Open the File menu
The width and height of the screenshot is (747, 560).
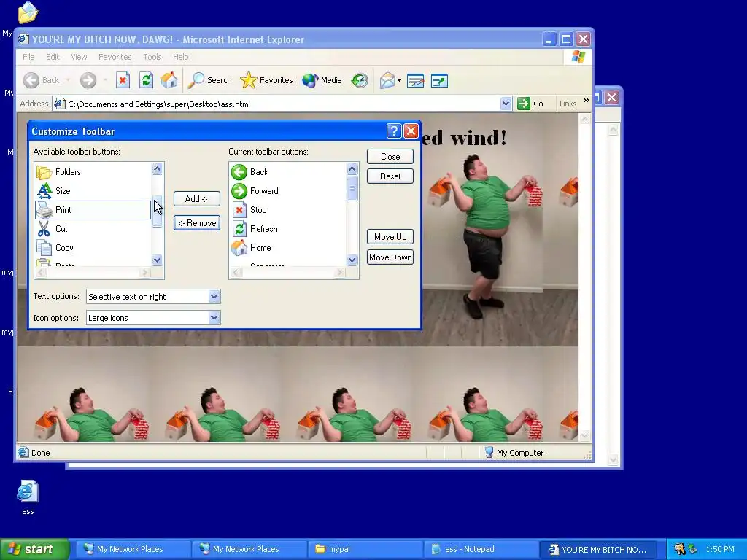28,57
